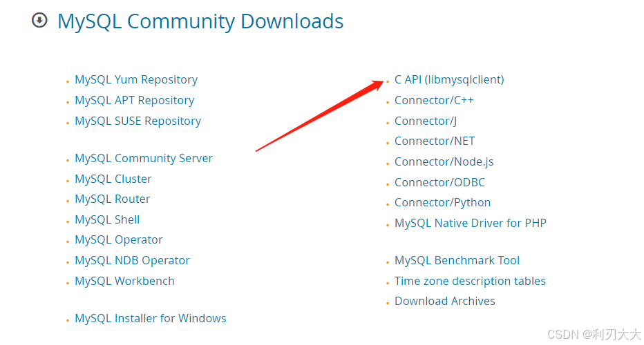Select MySQL Community Server download

[144, 158]
